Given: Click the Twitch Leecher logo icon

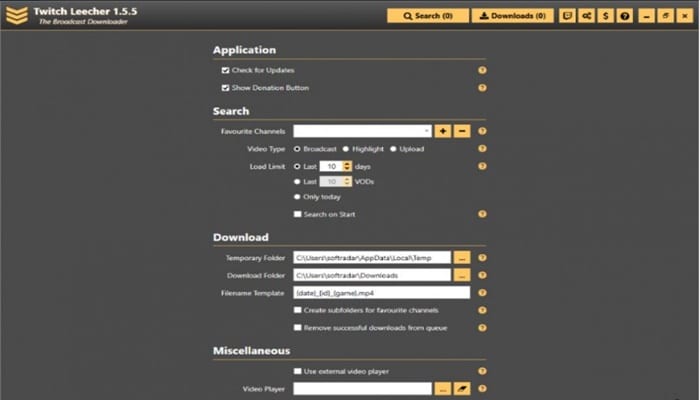Looking at the screenshot, I should (17, 15).
